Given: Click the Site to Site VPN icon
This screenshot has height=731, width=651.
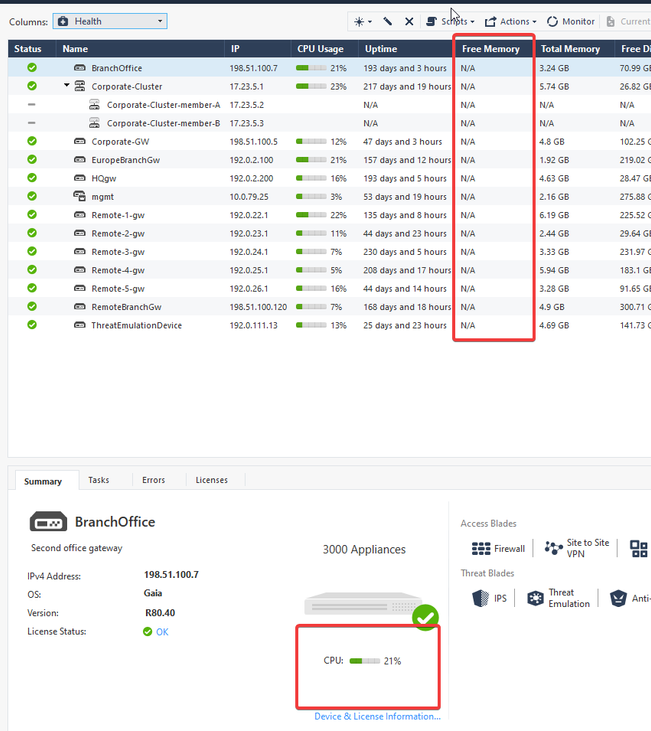Looking at the screenshot, I should pos(553,548).
